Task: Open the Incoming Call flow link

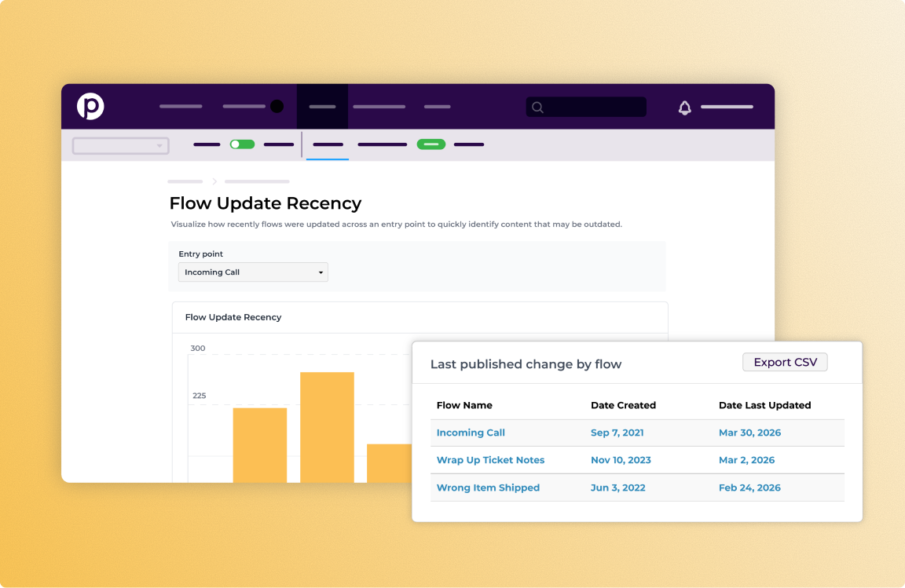Action: [x=471, y=433]
